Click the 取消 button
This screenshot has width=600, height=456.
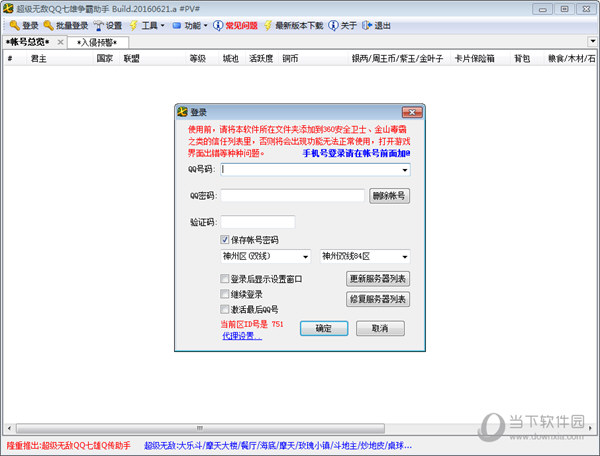[380, 328]
